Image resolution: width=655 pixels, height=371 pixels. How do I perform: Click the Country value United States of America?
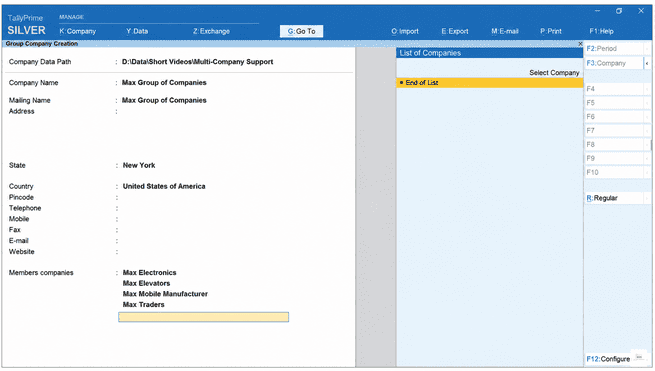point(164,186)
